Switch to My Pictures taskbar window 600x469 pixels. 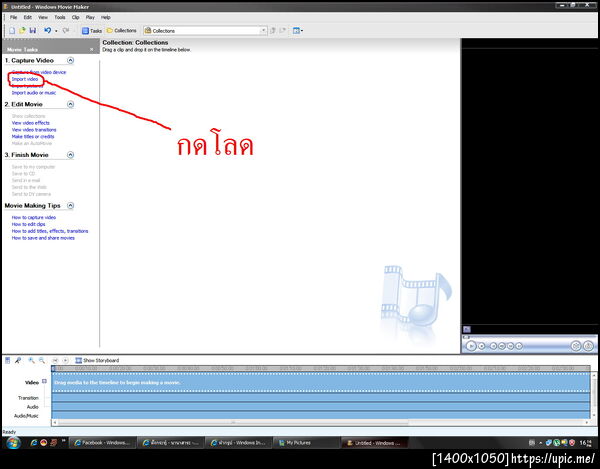[306, 443]
